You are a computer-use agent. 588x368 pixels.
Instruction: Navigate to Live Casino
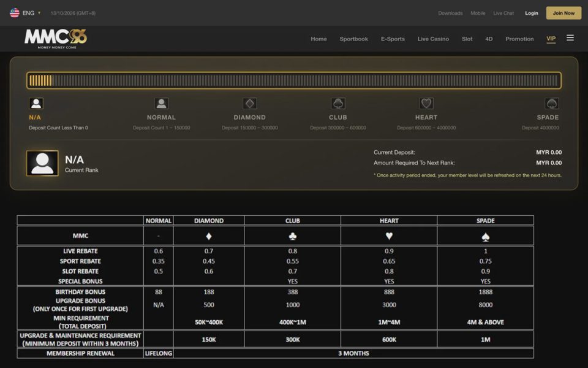tap(433, 39)
